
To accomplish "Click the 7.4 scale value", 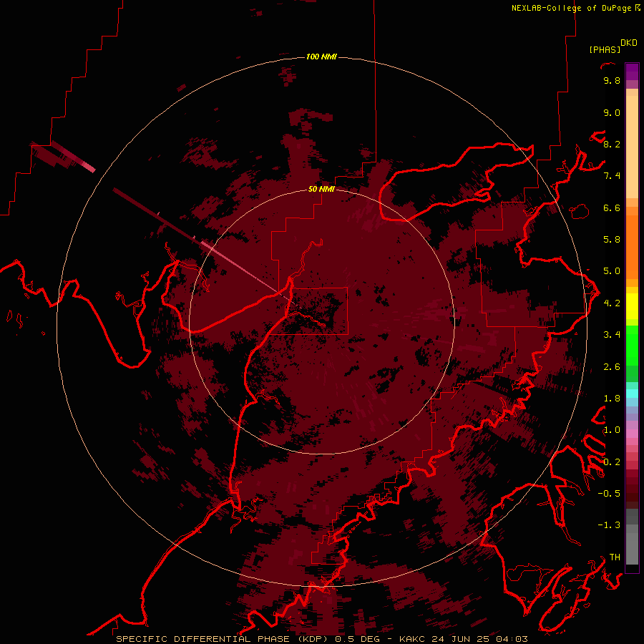I will 612,176.
